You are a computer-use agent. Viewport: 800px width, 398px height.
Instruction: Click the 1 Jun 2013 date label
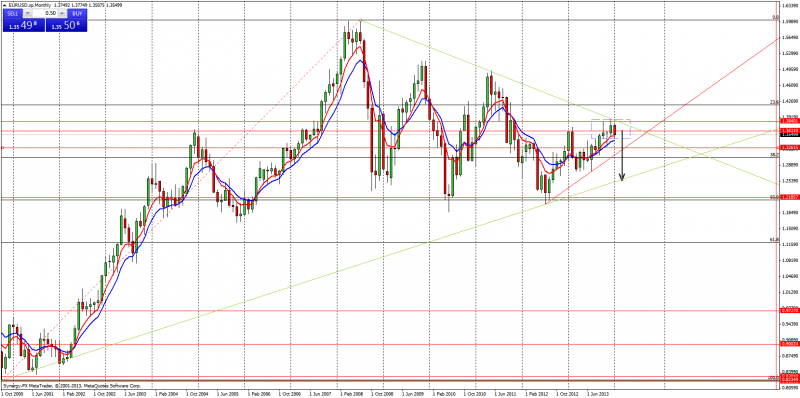click(x=597, y=394)
